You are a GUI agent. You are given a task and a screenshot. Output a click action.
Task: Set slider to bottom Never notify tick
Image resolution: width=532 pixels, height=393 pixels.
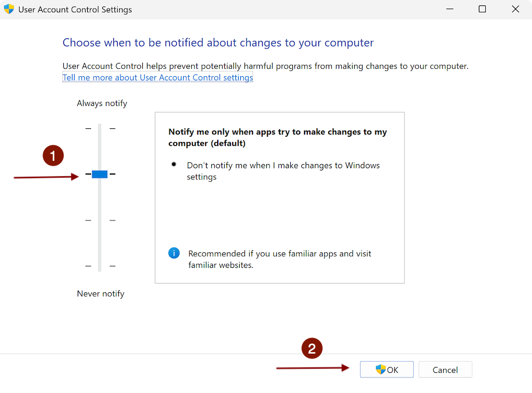point(100,266)
